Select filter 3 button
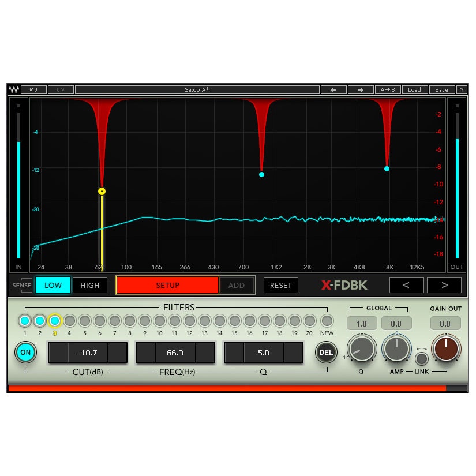The height and width of the screenshot is (476, 476). tap(55, 321)
